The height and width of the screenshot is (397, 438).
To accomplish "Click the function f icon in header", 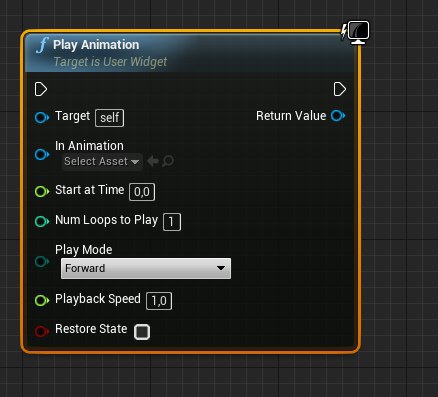I will pyautogui.click(x=42, y=45).
